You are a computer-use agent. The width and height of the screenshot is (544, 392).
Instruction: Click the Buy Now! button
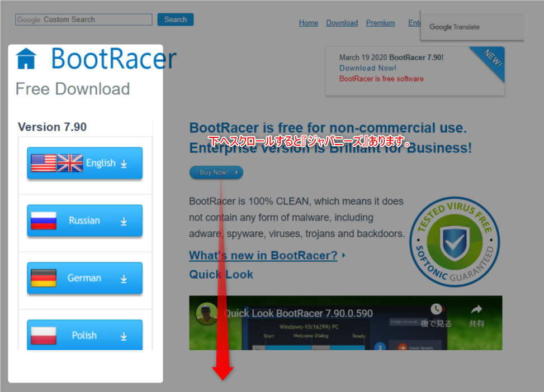coord(216,172)
